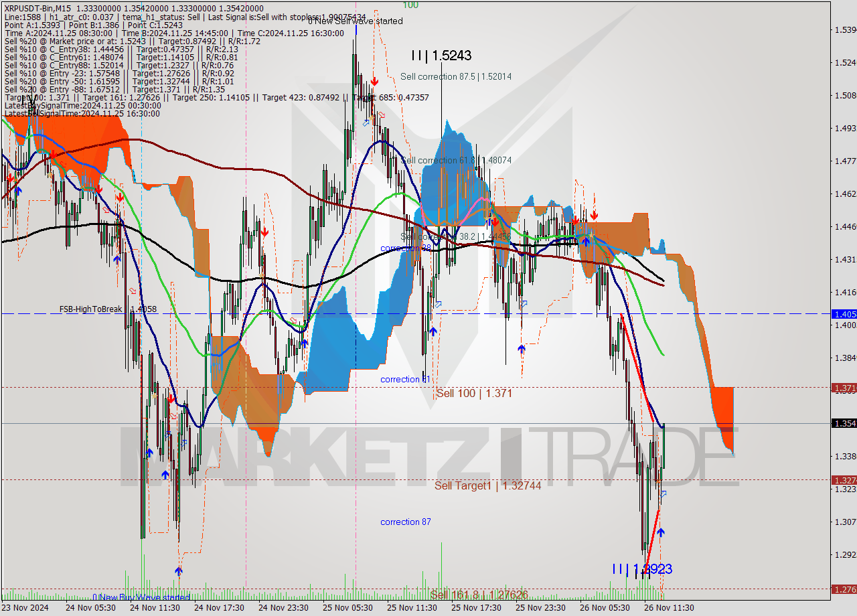Click the red price tag 1.276 on axis
The image size is (857, 616).
pyautogui.click(x=844, y=589)
